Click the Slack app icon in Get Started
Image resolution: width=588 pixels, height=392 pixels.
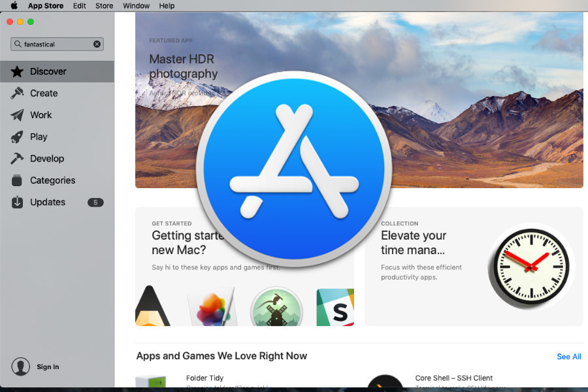(335, 307)
